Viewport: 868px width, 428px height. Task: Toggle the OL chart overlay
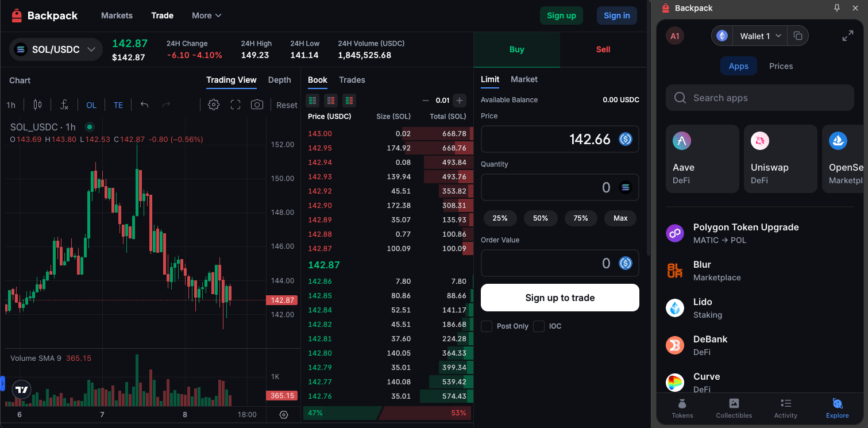point(91,105)
